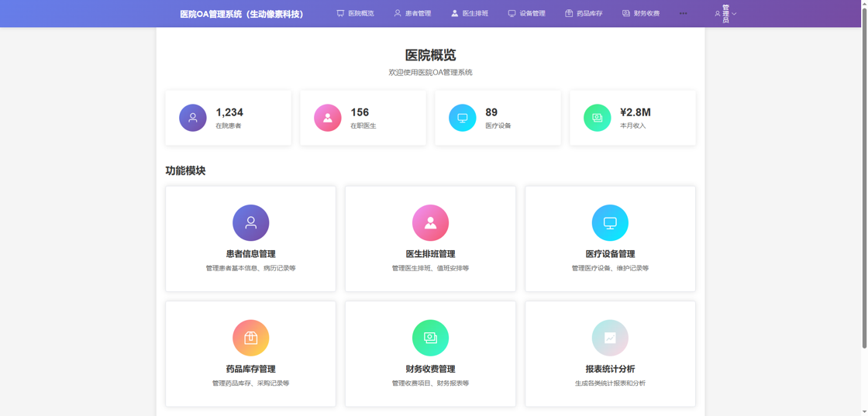Open 财务收费 navigation item
The height and width of the screenshot is (416, 868).
641,13
